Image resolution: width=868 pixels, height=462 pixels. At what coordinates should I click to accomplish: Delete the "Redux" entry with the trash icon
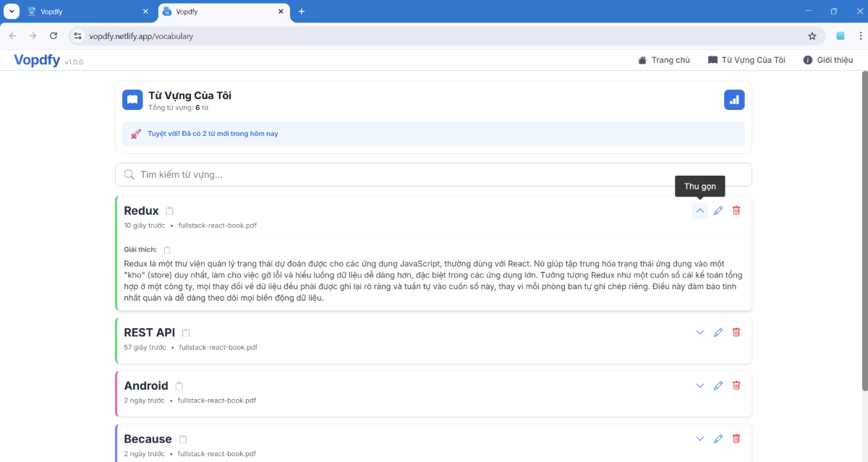coord(736,210)
